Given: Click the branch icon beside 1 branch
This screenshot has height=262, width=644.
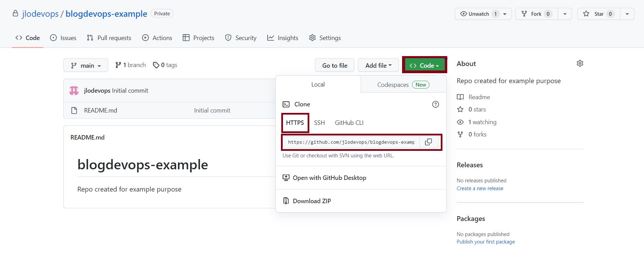Looking at the screenshot, I should (118, 65).
